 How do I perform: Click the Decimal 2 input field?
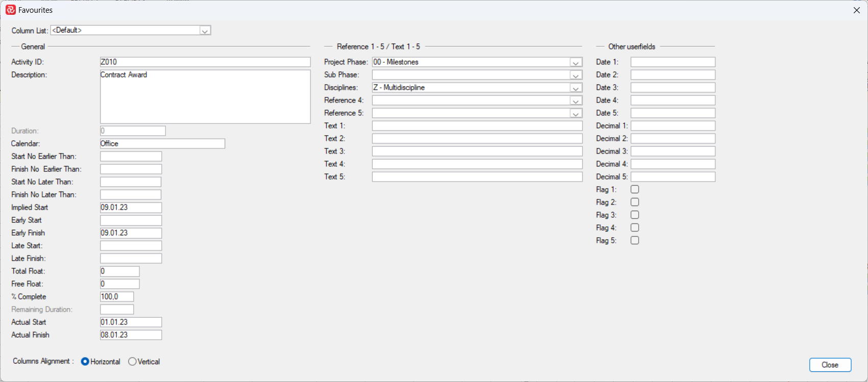tap(673, 139)
